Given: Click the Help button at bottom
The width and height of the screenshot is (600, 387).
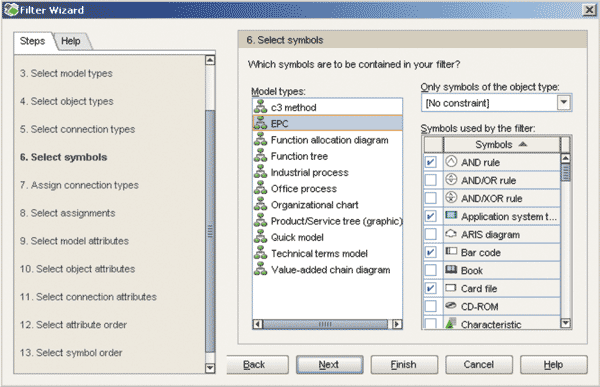Looking at the screenshot, I should click(553, 365).
